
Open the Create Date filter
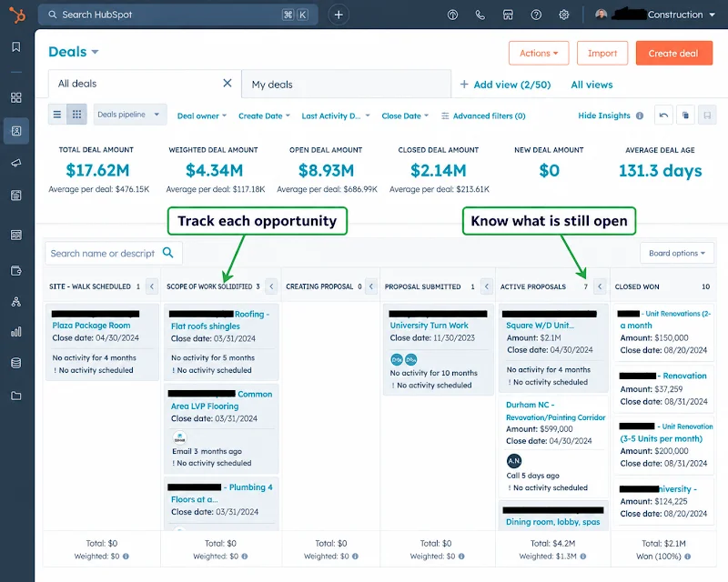pyautogui.click(x=264, y=116)
